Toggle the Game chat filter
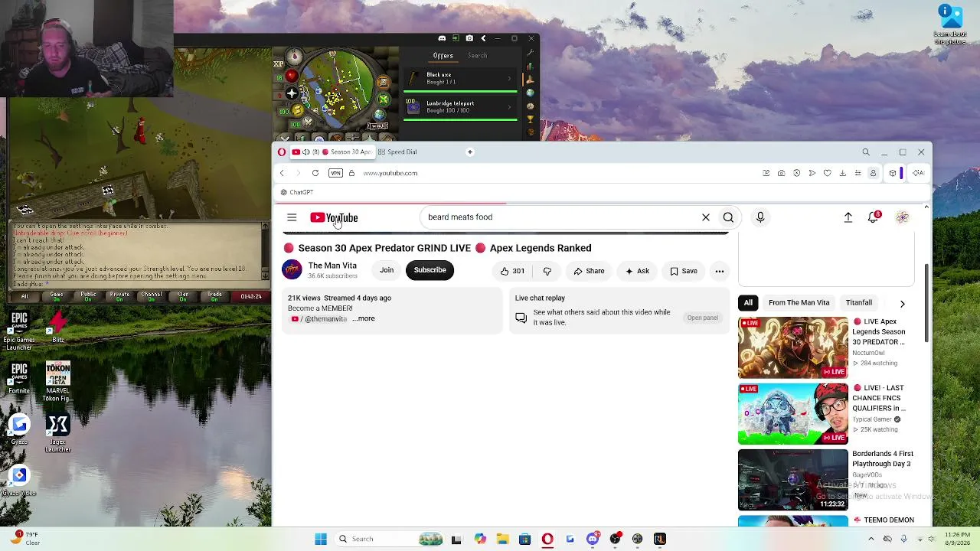 pyautogui.click(x=57, y=296)
